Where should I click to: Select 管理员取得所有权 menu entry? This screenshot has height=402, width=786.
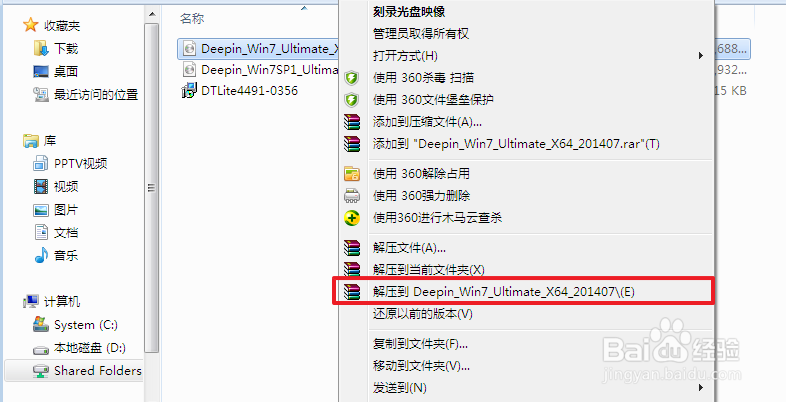[x=421, y=34]
